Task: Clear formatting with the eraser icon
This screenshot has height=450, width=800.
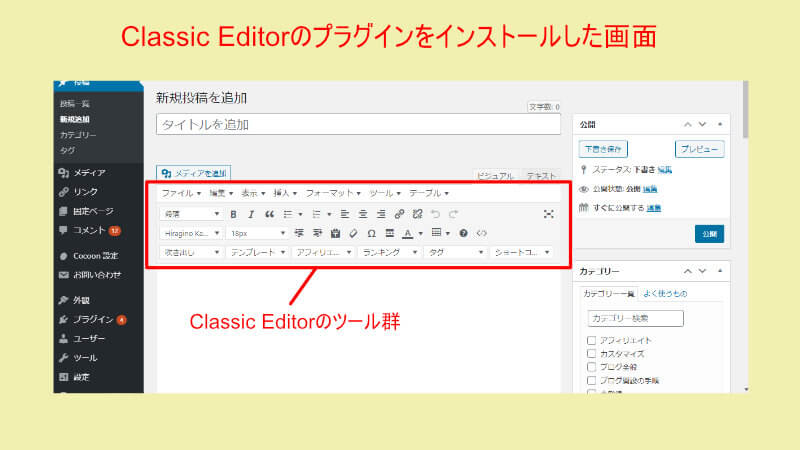Action: (353, 233)
